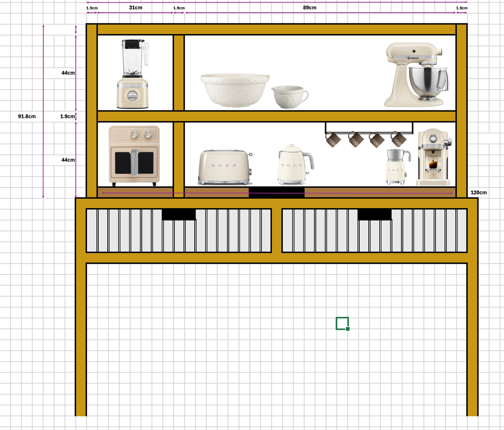
Task: Select the air fryer oven image
Action: click(135, 155)
